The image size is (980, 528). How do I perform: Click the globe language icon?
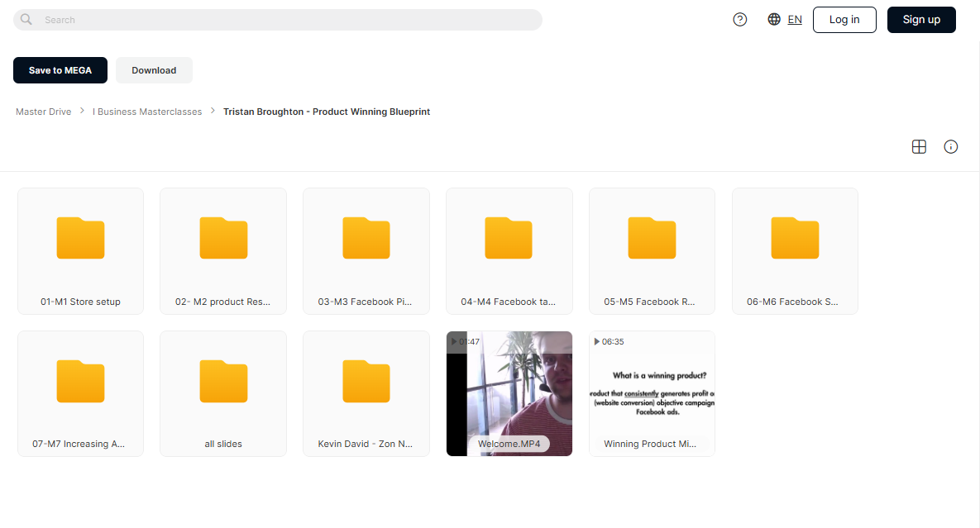(774, 19)
